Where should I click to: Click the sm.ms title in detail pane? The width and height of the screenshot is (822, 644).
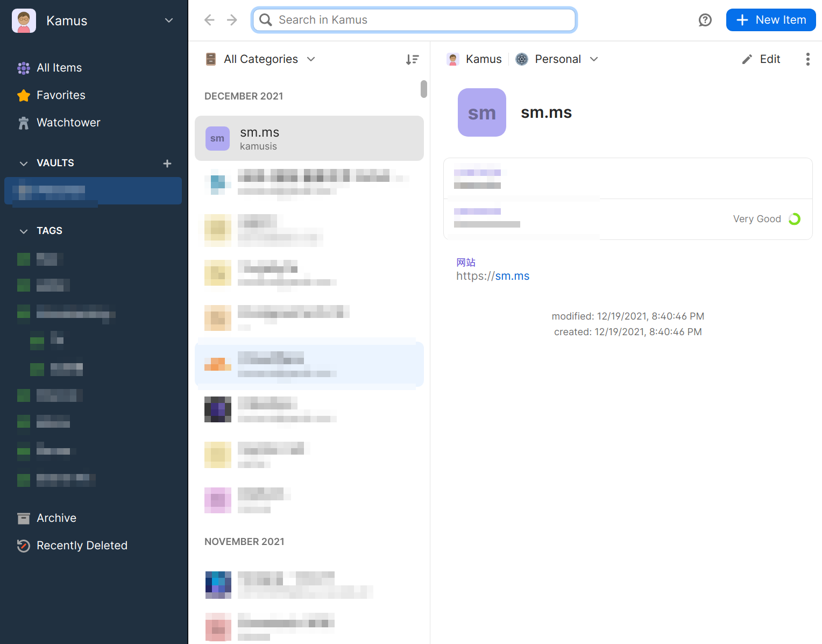pyautogui.click(x=546, y=112)
